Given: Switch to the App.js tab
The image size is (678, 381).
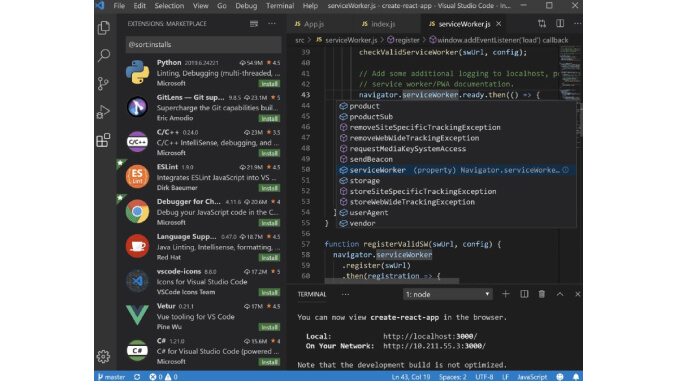Looking at the screenshot, I should tap(320, 24).
